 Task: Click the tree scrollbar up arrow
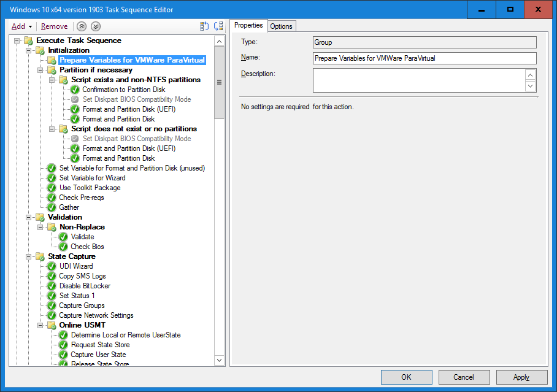(220, 41)
